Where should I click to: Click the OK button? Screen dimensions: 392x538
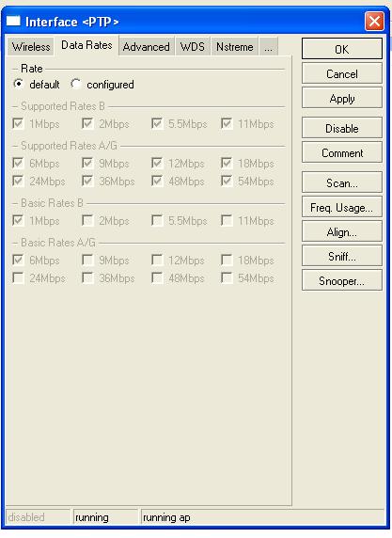coord(342,49)
